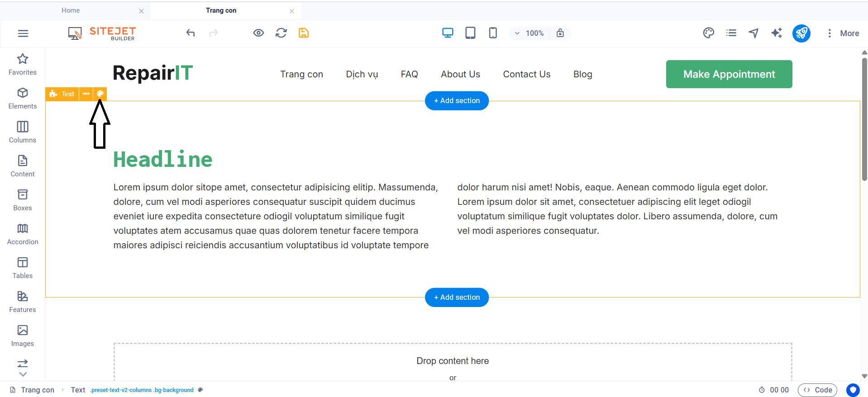Click the undo arrow icon
The width and height of the screenshot is (868, 397).
tap(191, 33)
